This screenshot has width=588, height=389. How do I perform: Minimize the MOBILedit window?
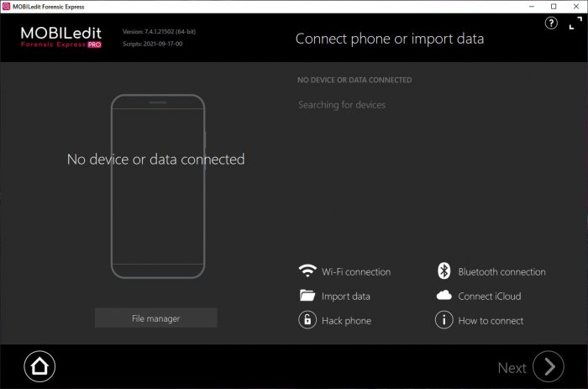[x=532, y=7]
